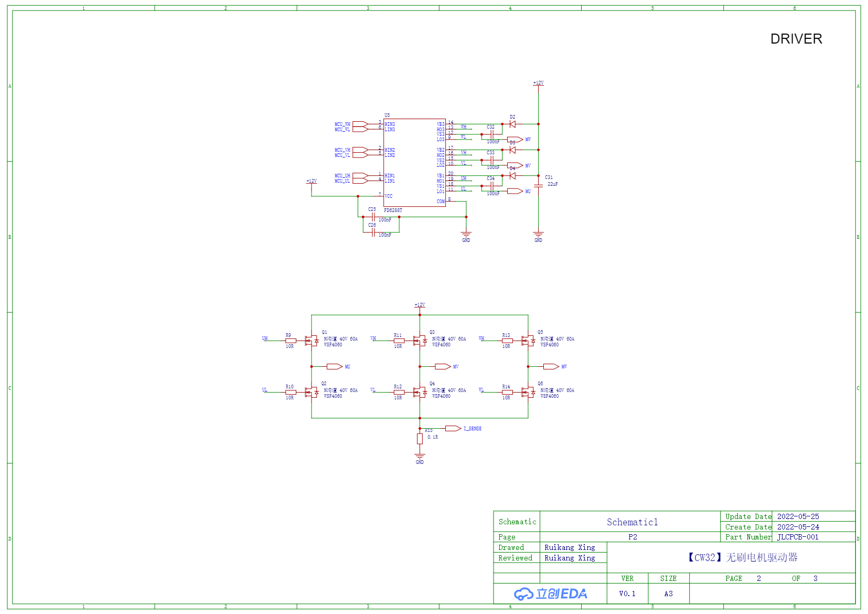The width and height of the screenshot is (868, 614).
Task: Select the Update Date 2022-05-25 field
Action: point(798,516)
